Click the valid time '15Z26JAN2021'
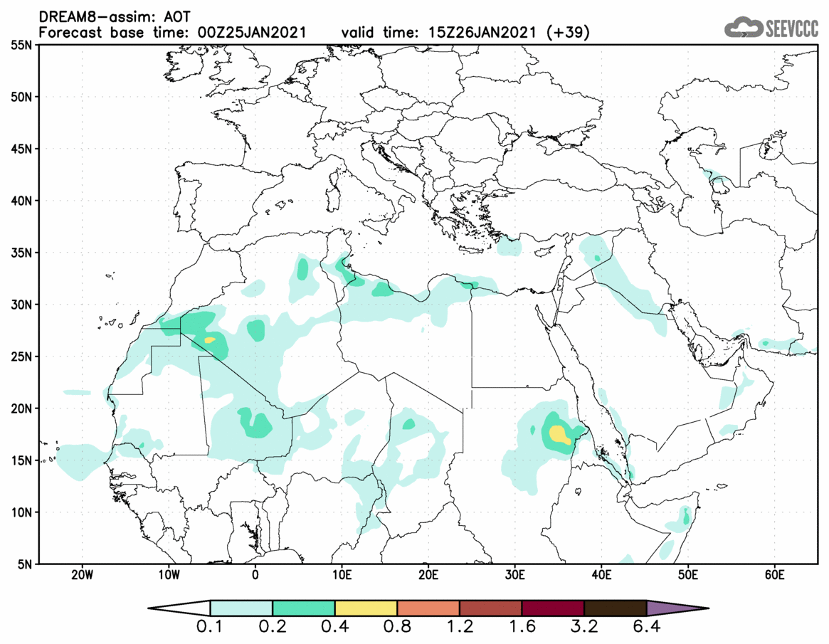Viewport: 829px width, 644px height. click(x=482, y=32)
